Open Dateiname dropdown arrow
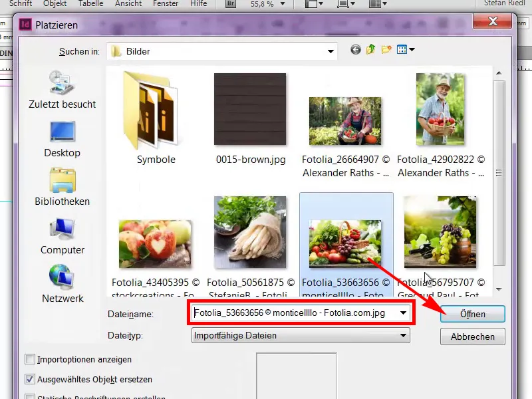The image size is (532, 399). [403, 313]
